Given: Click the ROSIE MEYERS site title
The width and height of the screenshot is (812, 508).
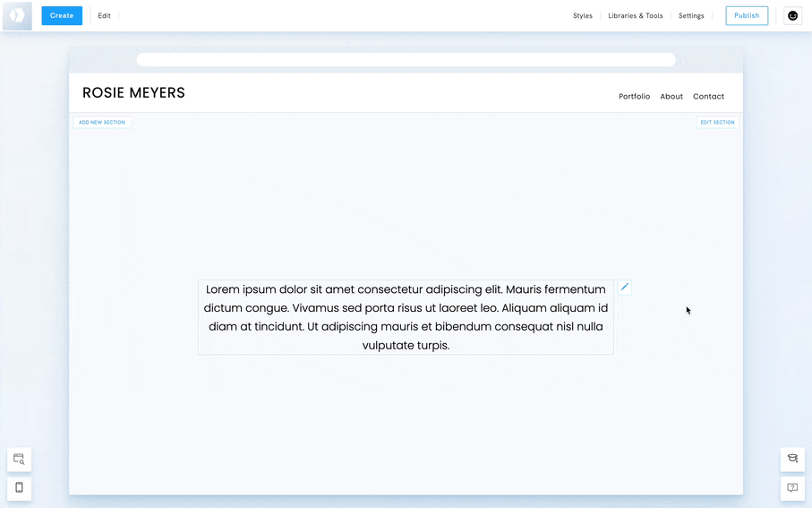Looking at the screenshot, I should (133, 93).
